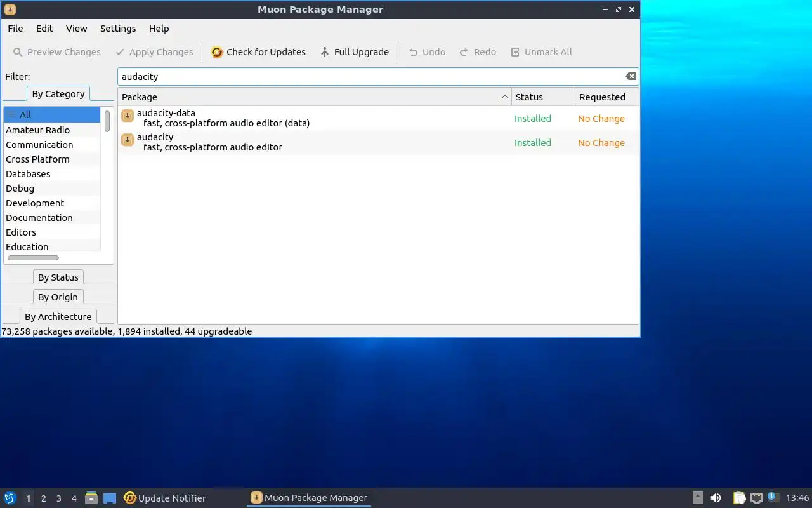Click No Change for audacity-data

coord(601,119)
